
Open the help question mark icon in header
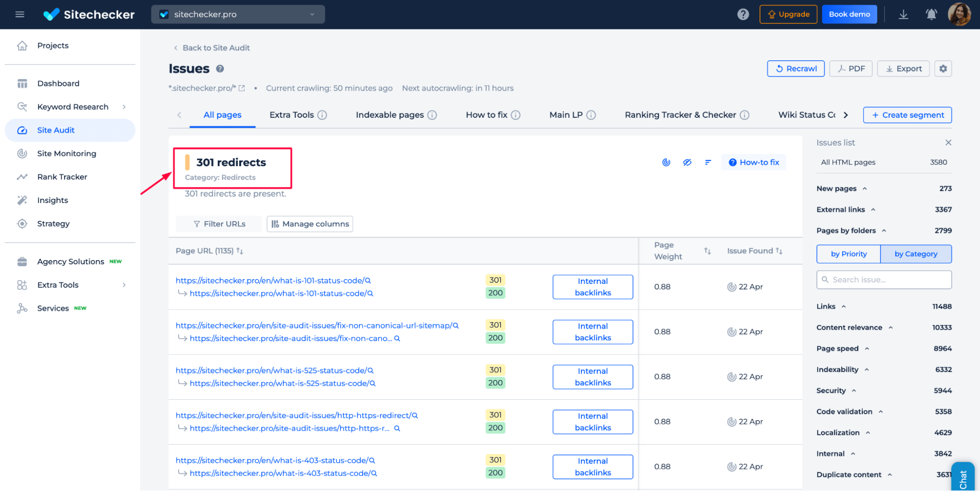point(743,14)
